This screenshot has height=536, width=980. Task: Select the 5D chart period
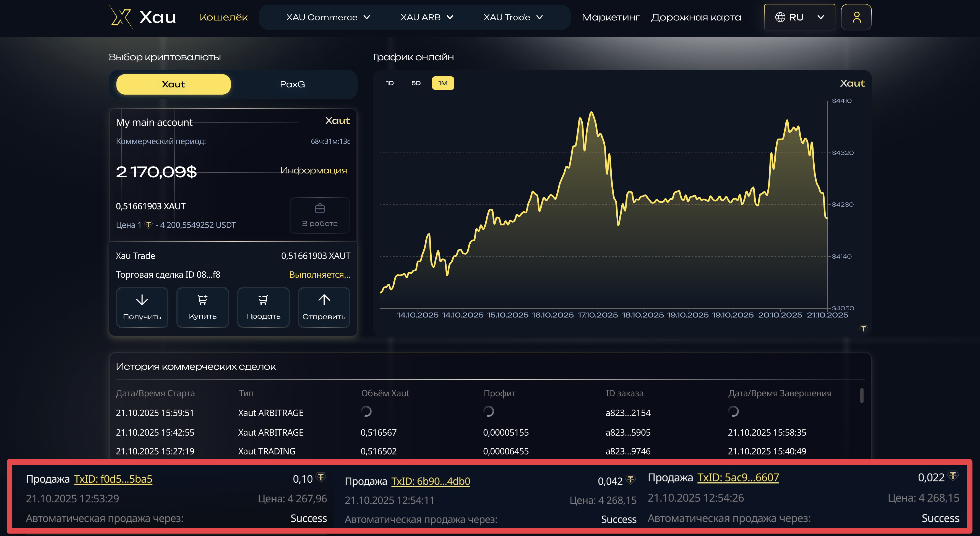coord(416,83)
